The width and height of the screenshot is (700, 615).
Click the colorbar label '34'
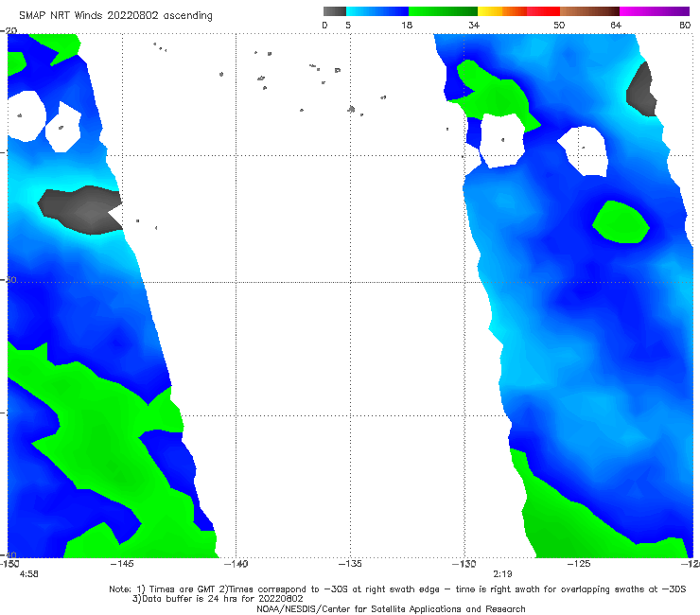point(474,26)
